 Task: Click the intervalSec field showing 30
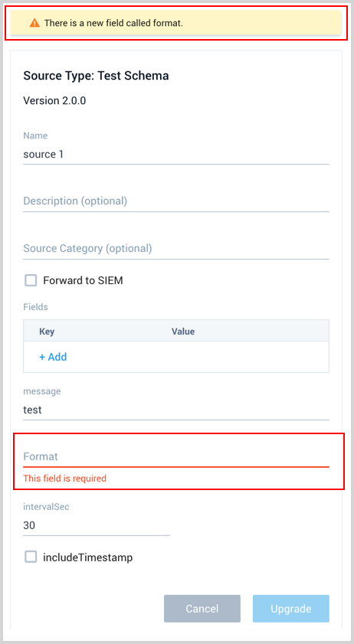pyautogui.click(x=97, y=526)
